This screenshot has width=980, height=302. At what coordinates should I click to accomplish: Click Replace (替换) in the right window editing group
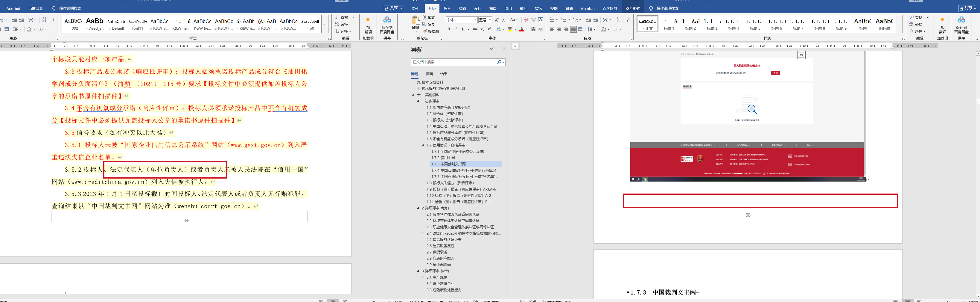coord(916,24)
